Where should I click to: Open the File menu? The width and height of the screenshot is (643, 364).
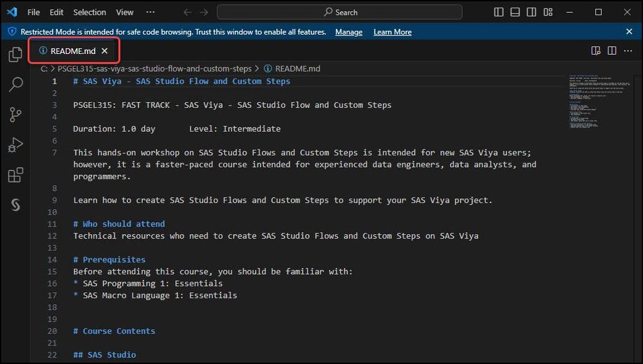click(33, 12)
